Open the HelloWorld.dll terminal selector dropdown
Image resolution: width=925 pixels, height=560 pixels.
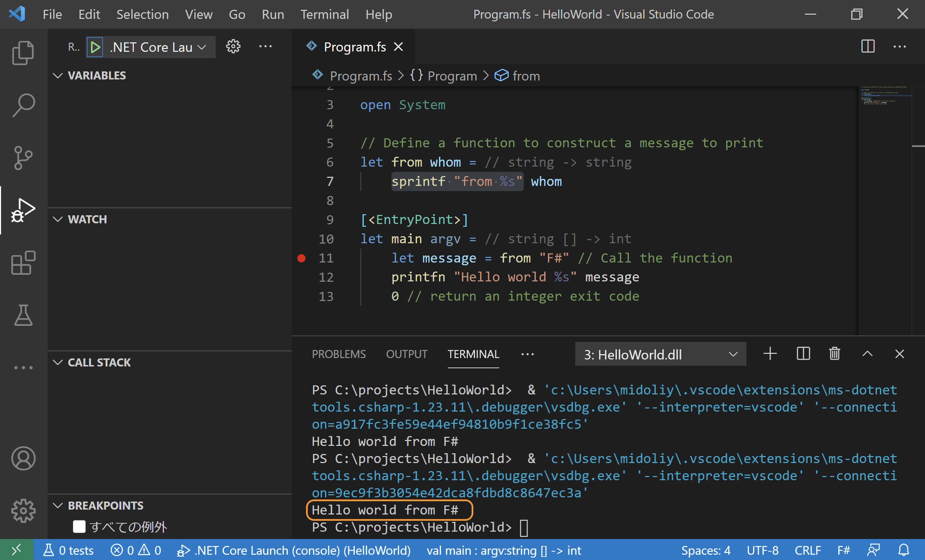tap(660, 354)
